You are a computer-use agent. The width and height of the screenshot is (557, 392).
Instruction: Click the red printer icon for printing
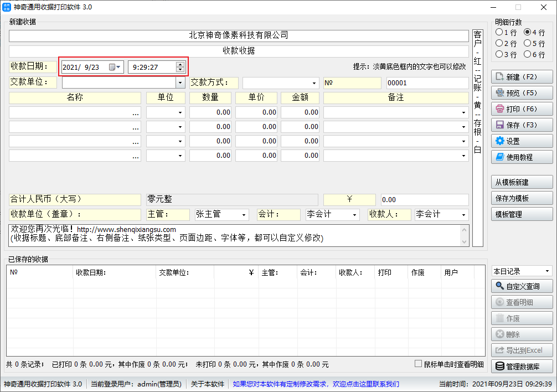(500, 109)
